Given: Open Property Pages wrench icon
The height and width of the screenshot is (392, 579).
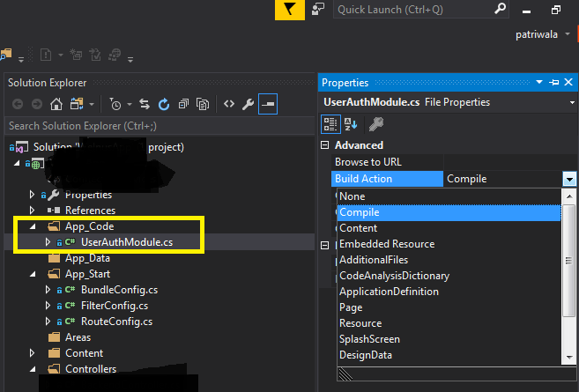Looking at the screenshot, I should (376, 124).
